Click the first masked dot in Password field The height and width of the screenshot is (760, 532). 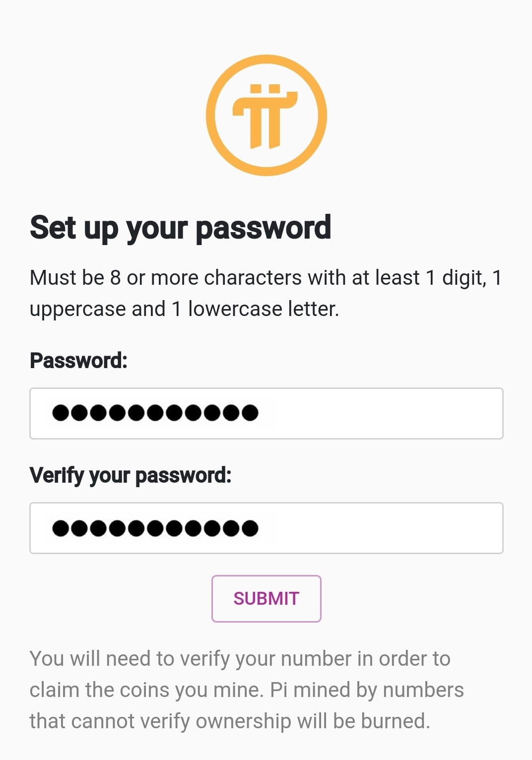[61, 413]
